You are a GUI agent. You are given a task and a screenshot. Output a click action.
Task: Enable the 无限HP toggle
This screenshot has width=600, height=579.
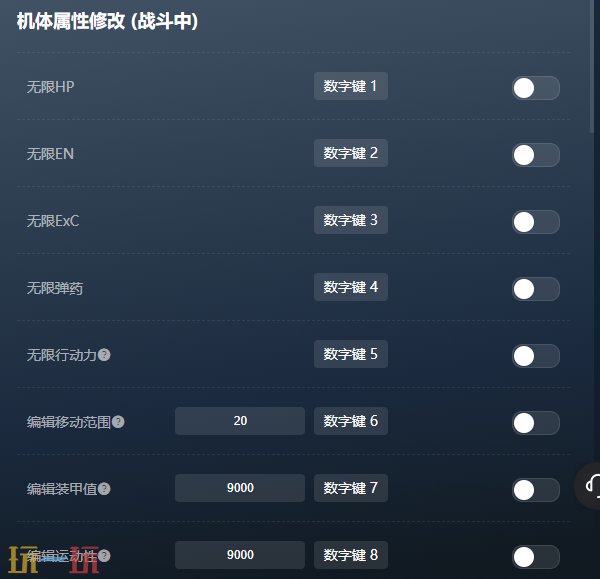[536, 88]
